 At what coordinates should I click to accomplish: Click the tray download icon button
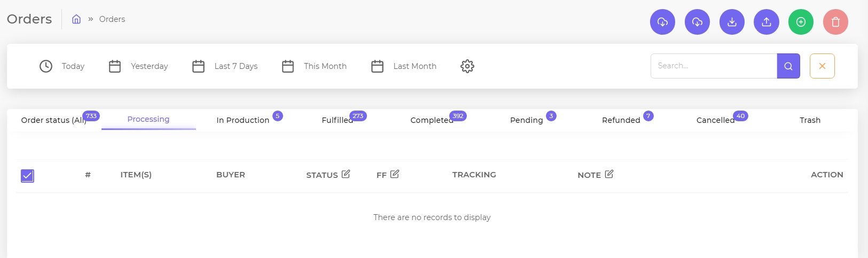pyautogui.click(x=732, y=22)
